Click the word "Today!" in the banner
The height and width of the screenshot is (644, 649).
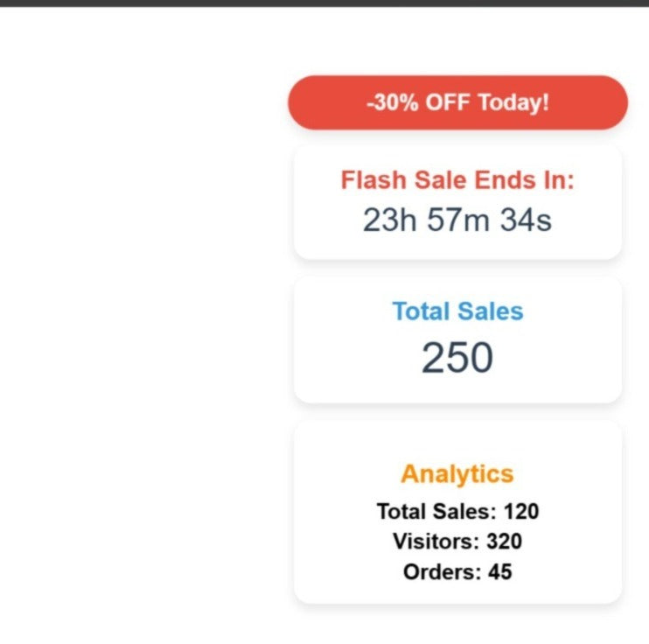(x=513, y=102)
